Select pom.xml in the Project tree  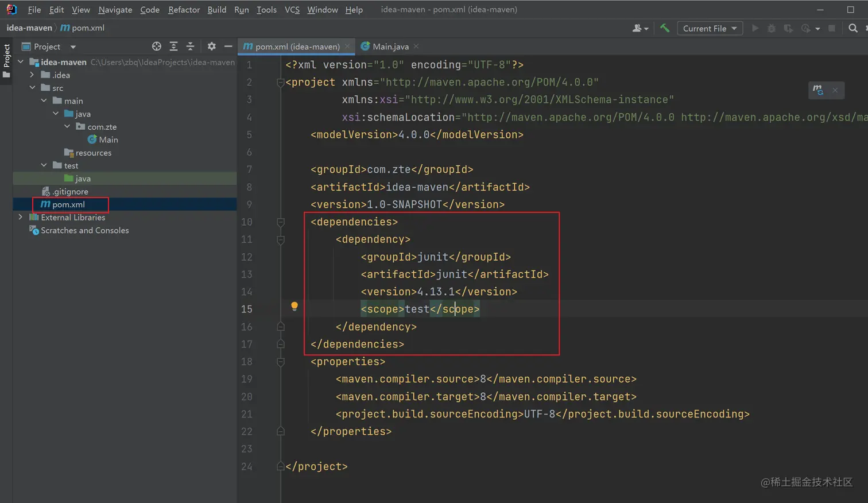pyautogui.click(x=63, y=204)
